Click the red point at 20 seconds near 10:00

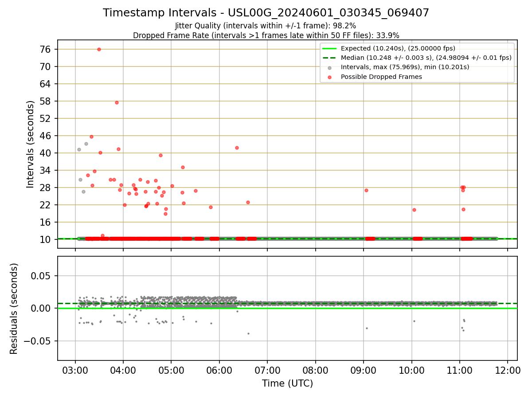[414, 210]
